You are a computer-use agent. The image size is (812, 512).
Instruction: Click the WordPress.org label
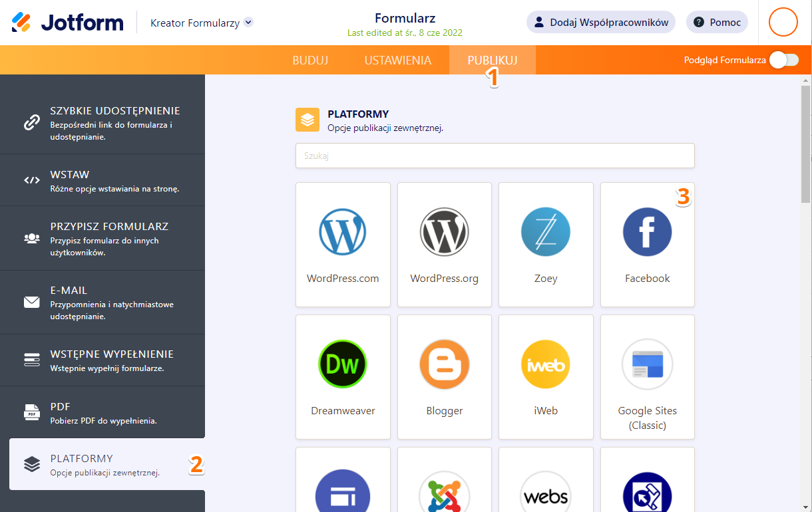click(x=445, y=279)
